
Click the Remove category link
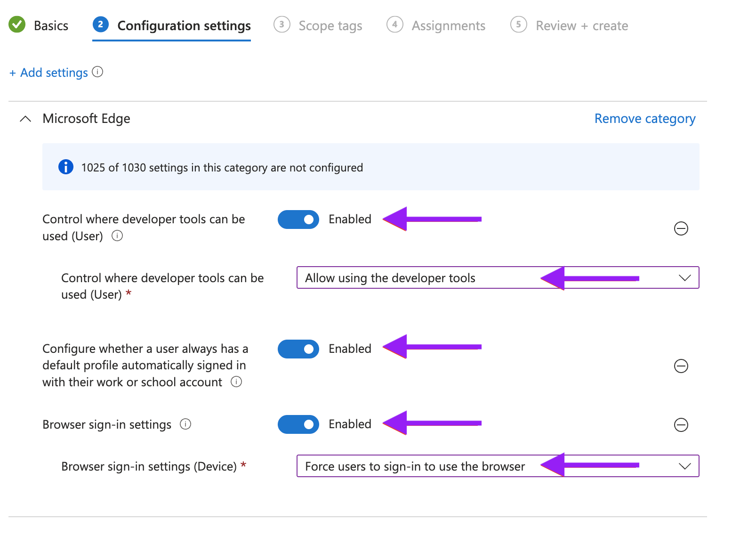point(645,119)
